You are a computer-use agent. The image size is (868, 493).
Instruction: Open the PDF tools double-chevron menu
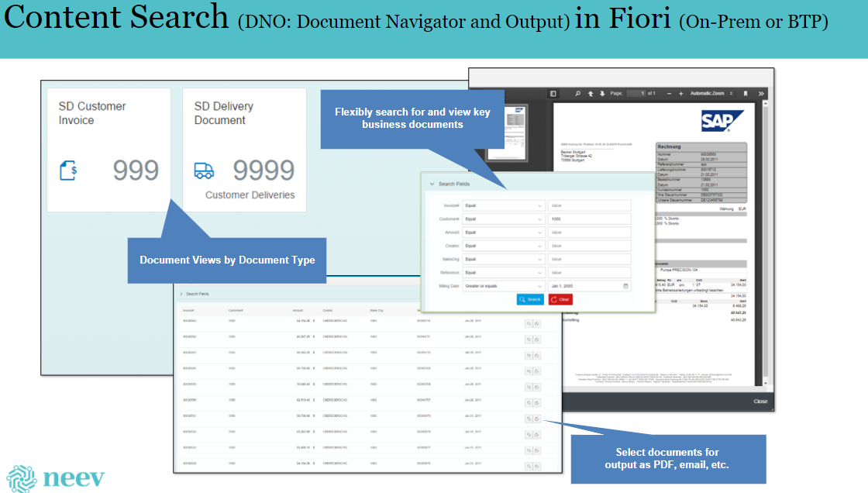761,94
